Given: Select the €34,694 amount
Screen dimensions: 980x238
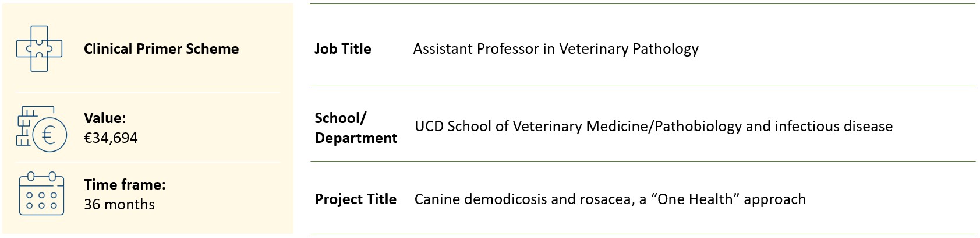Looking at the screenshot, I should 111,138.
